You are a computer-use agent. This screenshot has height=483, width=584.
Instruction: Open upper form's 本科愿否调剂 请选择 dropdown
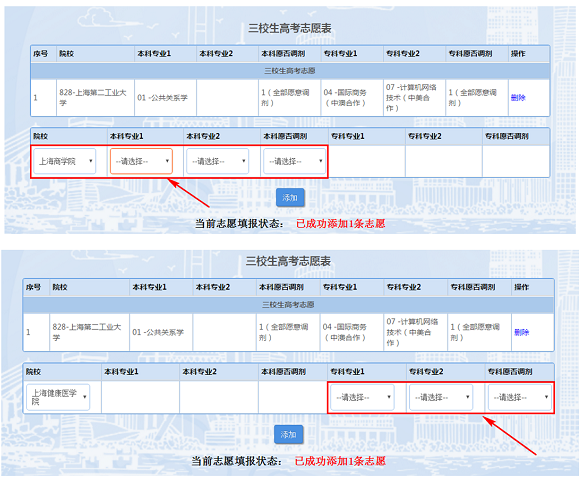[x=295, y=161]
